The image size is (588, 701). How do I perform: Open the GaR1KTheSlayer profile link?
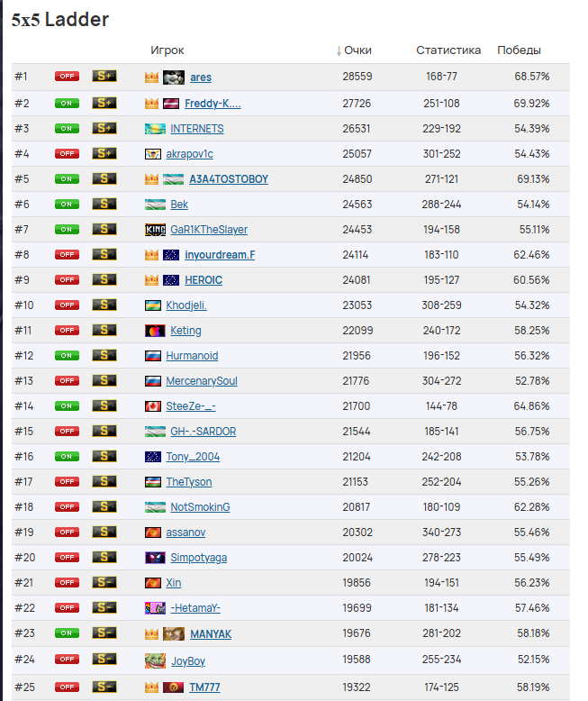209,230
